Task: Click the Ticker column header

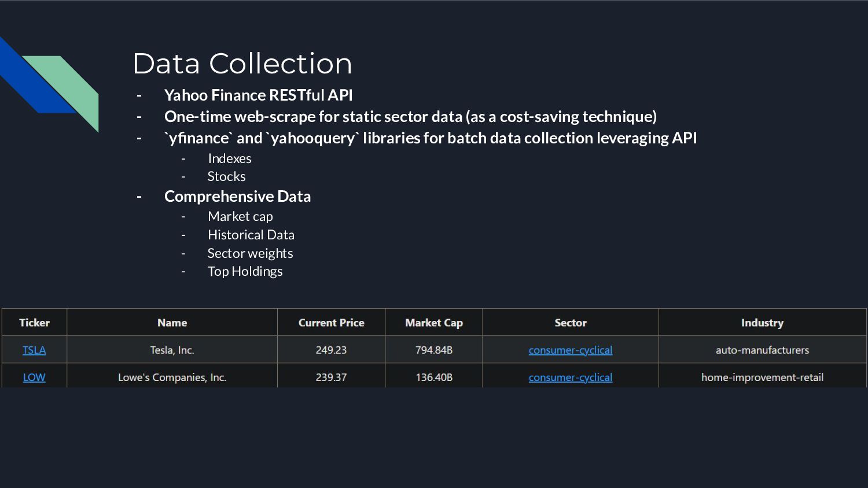Action: (34, 323)
